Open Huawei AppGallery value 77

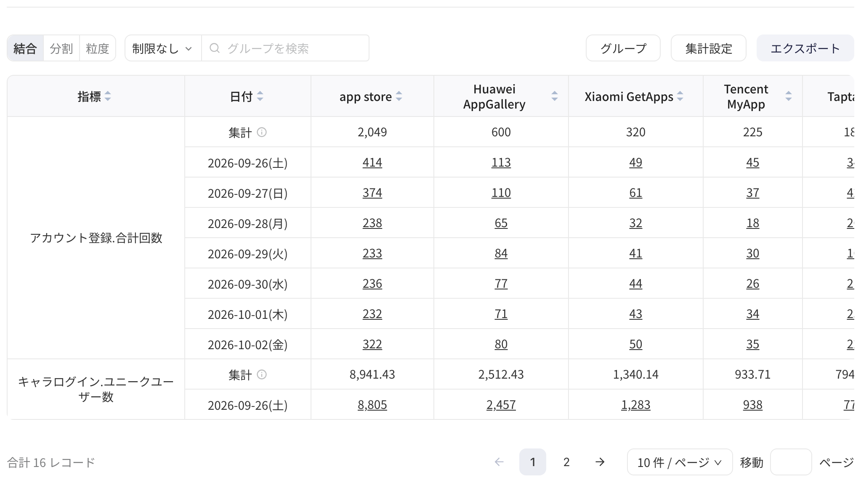pyautogui.click(x=501, y=284)
